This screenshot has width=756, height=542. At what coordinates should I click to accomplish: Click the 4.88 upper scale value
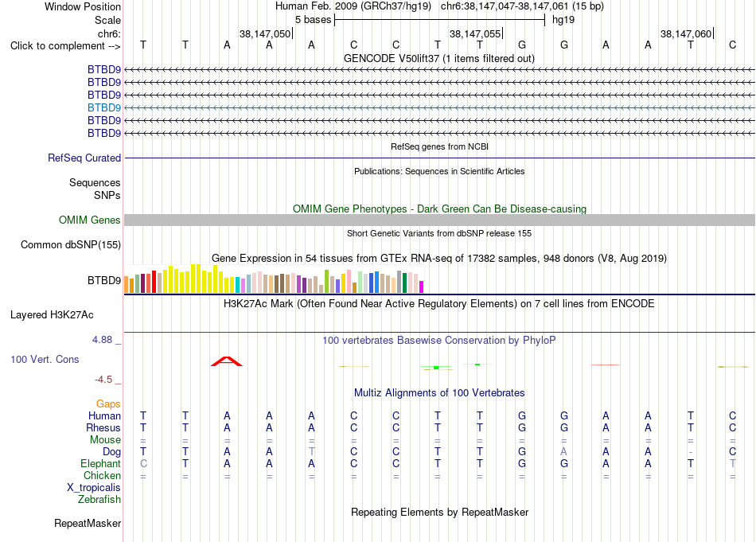pos(102,340)
